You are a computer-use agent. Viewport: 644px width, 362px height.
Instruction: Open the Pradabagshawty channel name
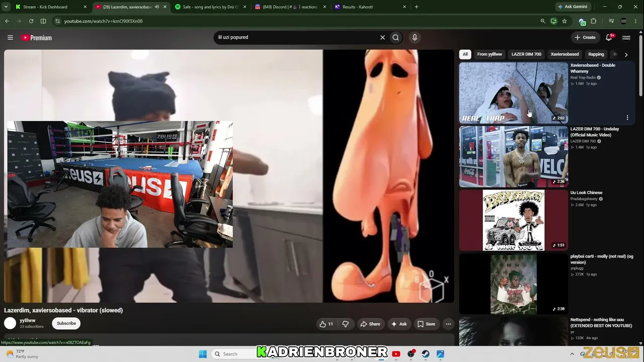tap(584, 199)
